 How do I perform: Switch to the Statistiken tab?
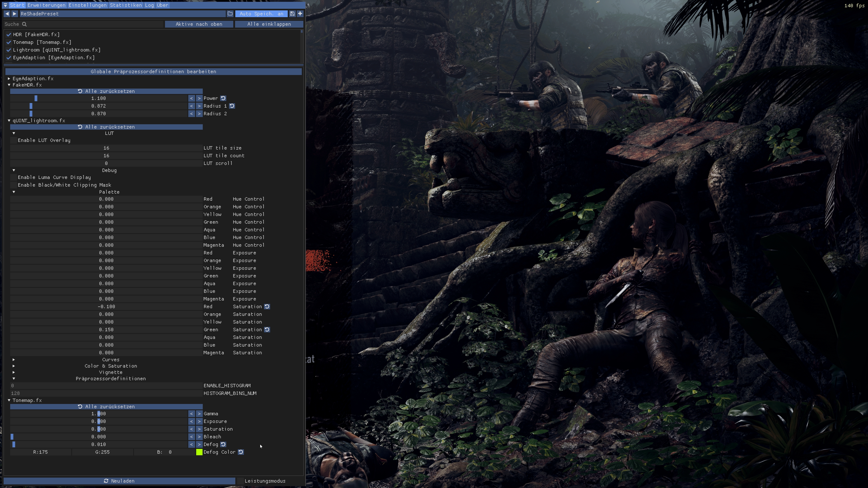point(126,5)
